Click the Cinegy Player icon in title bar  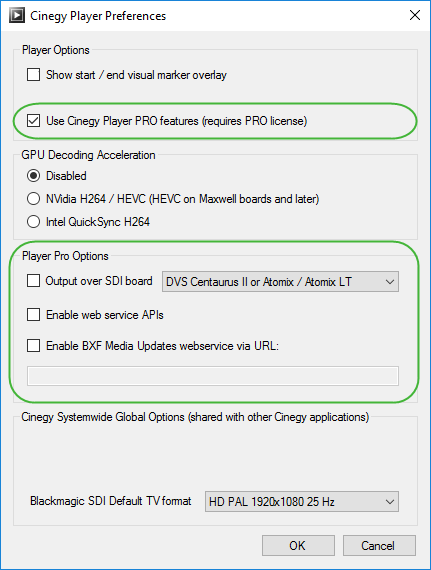click(x=17, y=16)
